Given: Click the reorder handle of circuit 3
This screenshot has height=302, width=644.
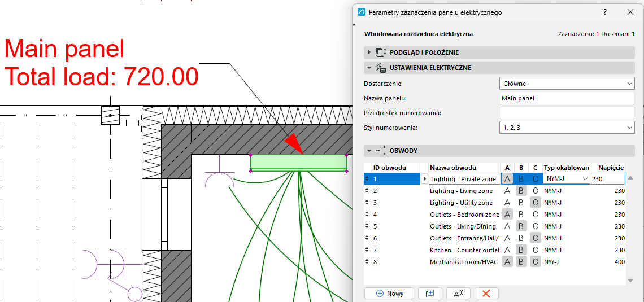Looking at the screenshot, I should click(367, 203).
